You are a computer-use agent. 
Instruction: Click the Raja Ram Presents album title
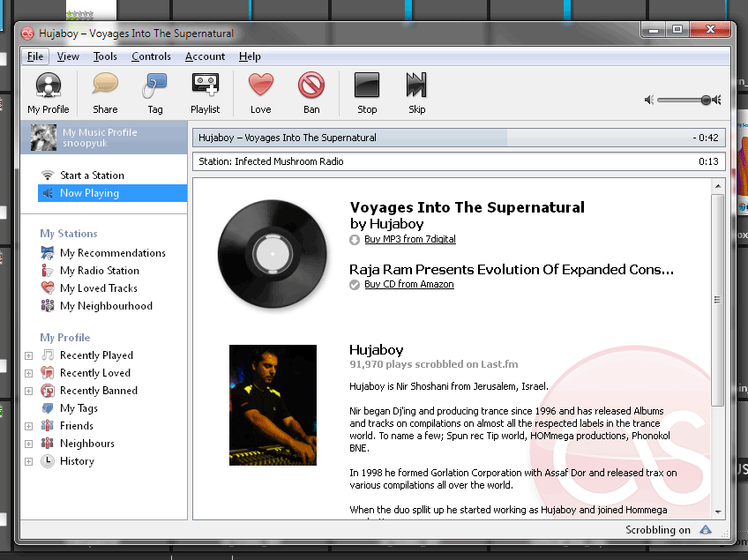click(512, 270)
